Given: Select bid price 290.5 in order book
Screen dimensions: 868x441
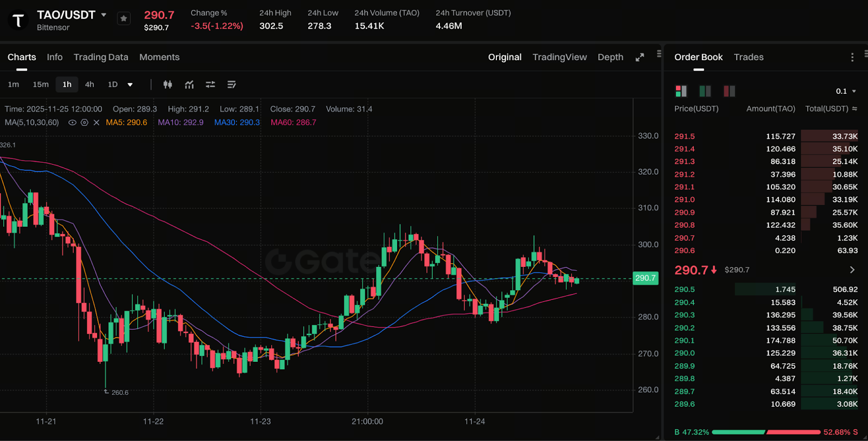Looking at the screenshot, I should pos(685,290).
